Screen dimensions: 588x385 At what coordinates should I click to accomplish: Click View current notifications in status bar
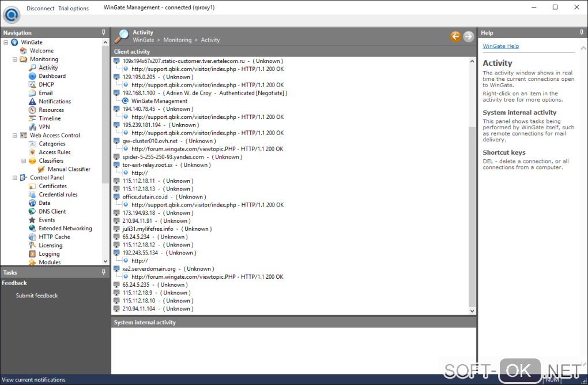click(x=34, y=380)
